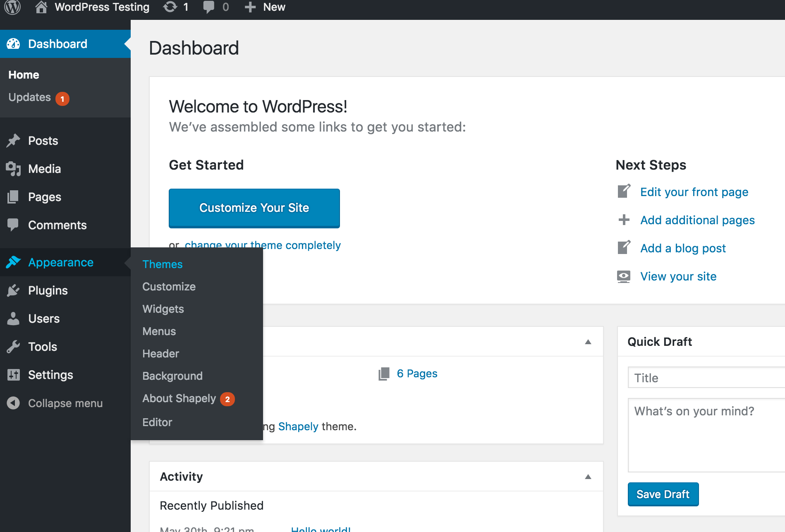
Task: Click the Plugins plug icon
Action: (x=13, y=290)
